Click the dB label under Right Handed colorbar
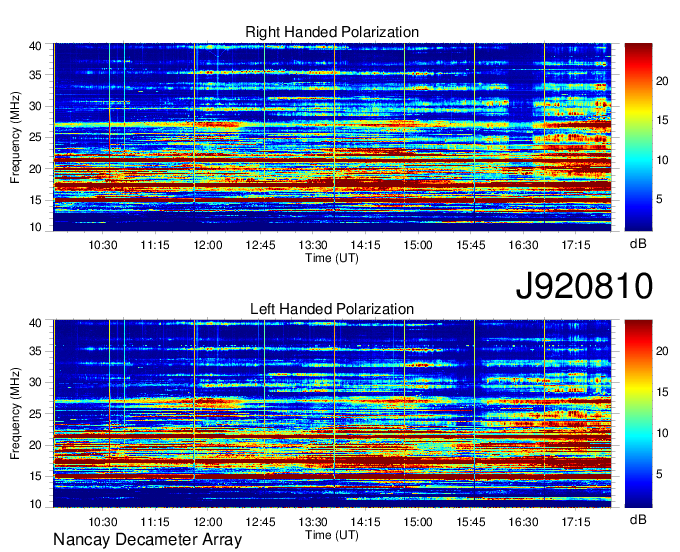 click(638, 244)
